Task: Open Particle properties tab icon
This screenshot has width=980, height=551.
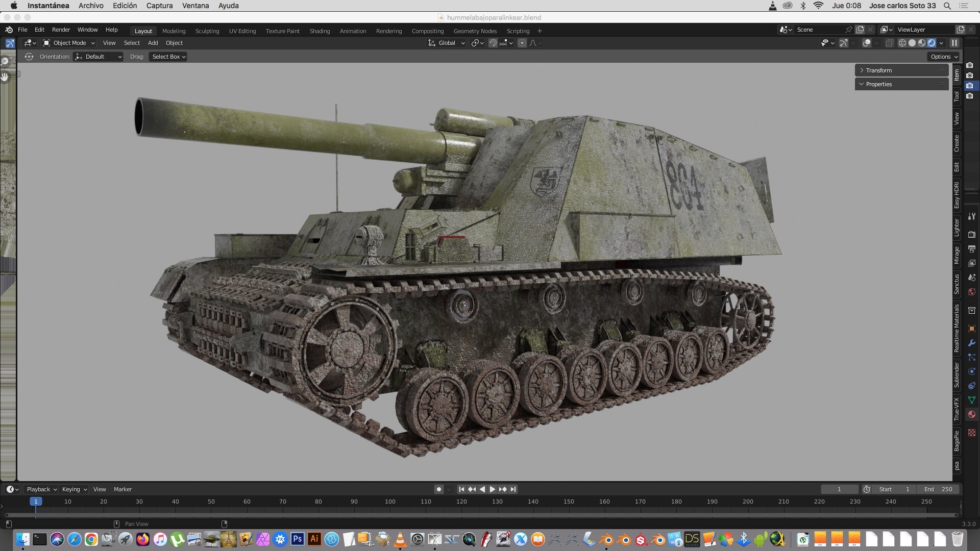Action: tap(972, 357)
